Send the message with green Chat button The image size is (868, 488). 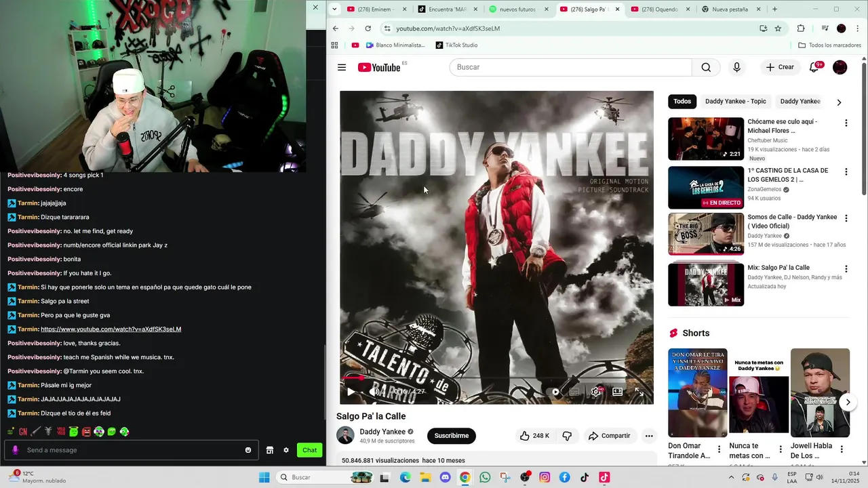(x=310, y=450)
